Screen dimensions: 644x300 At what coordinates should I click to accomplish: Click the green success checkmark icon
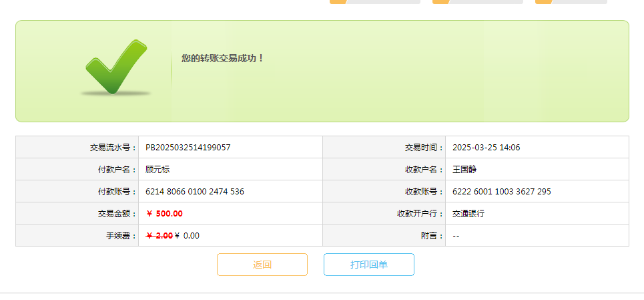tap(115, 67)
